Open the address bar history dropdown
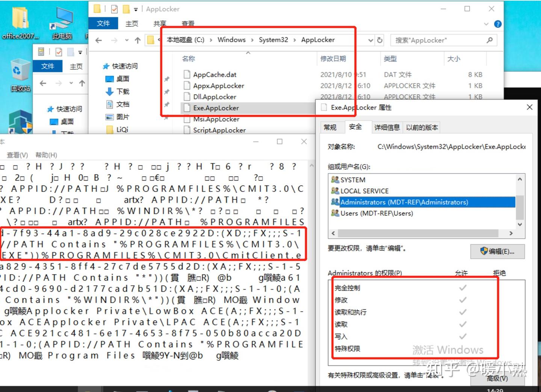 click(370, 40)
